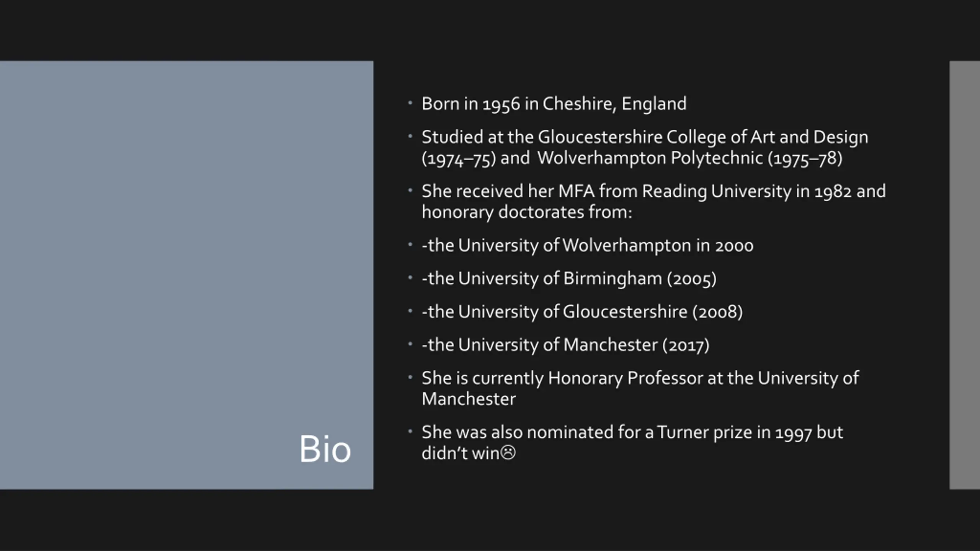Click the Bio slide title
The image size is (980, 551).
click(x=325, y=449)
